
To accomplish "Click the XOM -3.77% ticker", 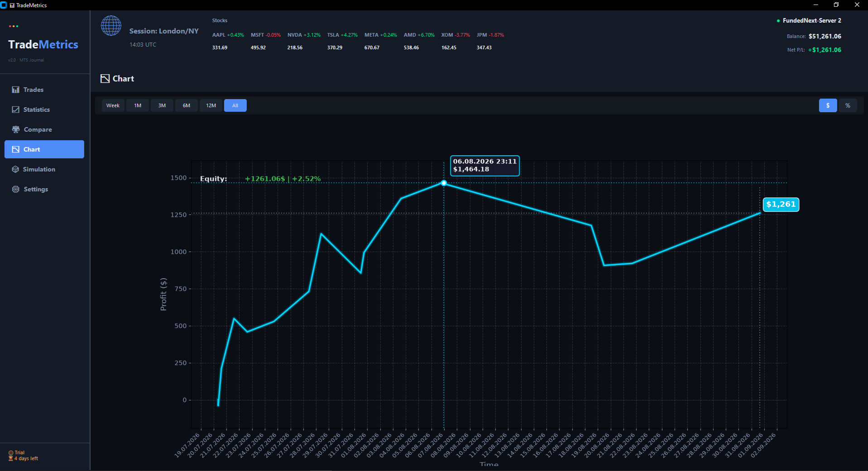I will 456,35.
